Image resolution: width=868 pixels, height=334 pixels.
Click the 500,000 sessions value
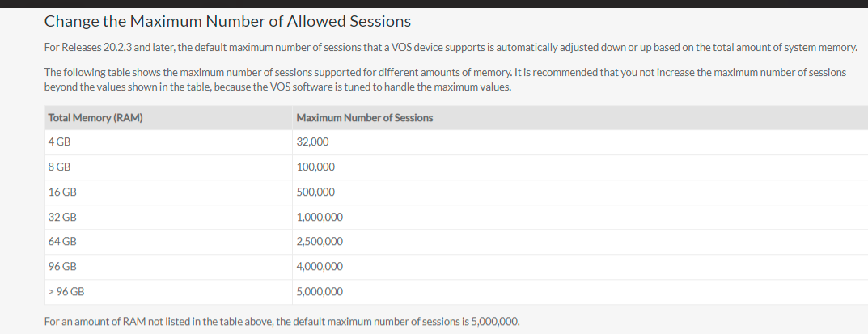click(x=315, y=192)
